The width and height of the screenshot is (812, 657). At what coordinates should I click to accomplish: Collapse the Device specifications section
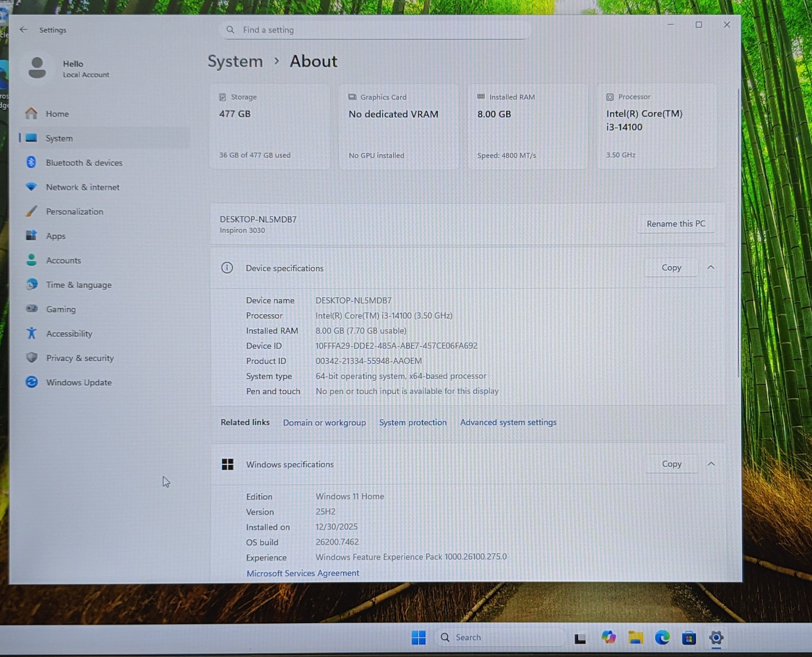tap(711, 267)
